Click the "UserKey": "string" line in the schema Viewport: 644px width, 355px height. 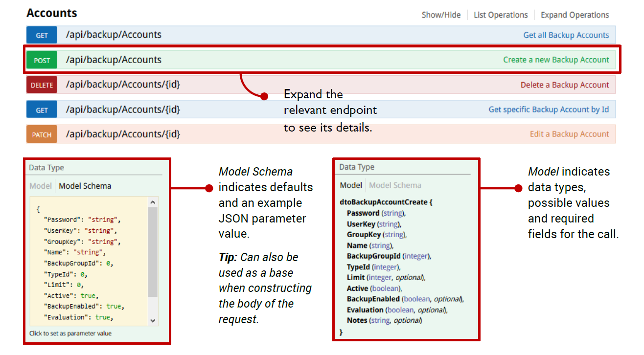click(80, 231)
